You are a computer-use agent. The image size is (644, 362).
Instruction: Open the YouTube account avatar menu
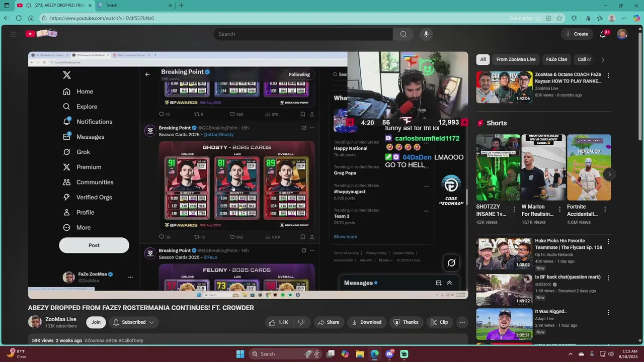(x=622, y=34)
